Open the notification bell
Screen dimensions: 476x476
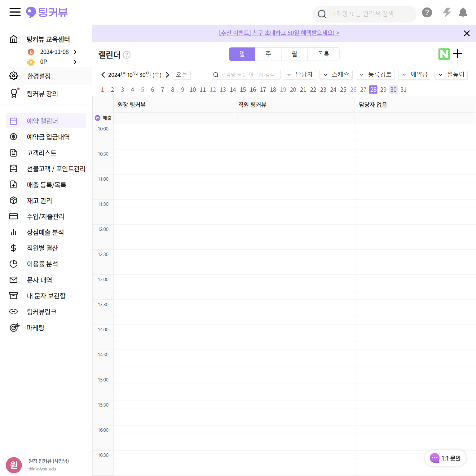pos(463,12)
